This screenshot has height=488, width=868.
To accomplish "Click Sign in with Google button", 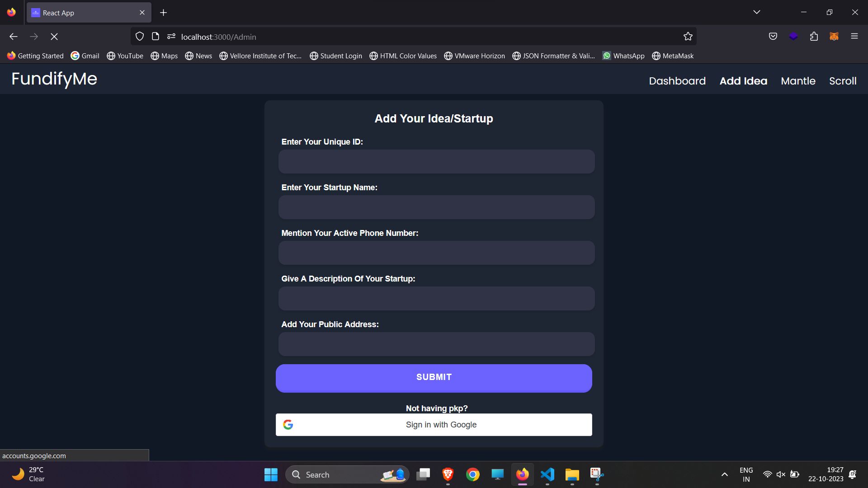I will [434, 424].
